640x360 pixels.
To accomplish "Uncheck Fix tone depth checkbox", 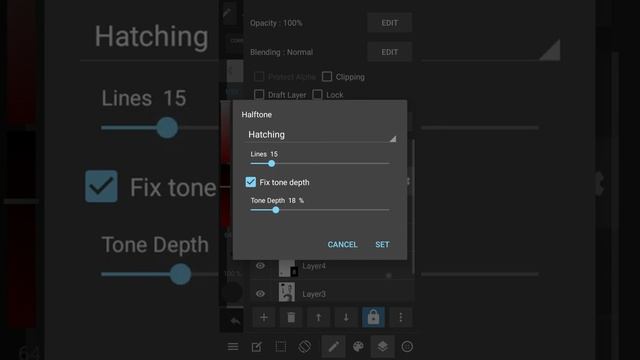I will point(251,182).
